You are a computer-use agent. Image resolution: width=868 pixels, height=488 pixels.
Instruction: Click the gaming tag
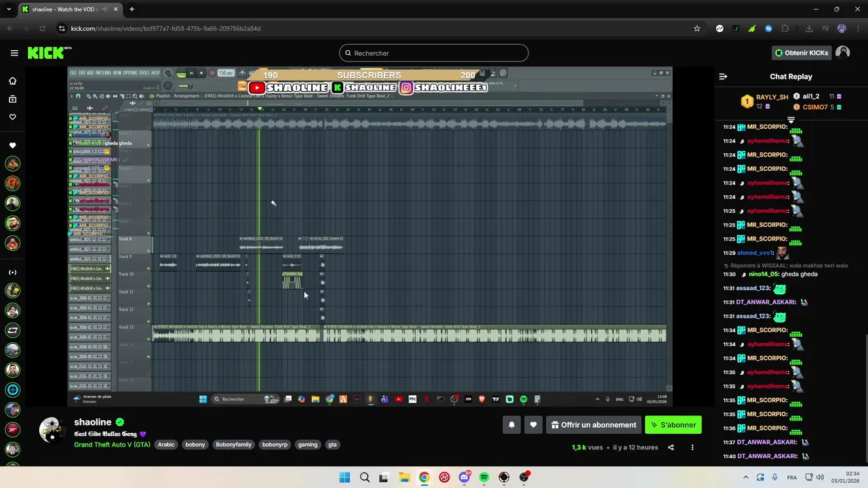click(307, 445)
